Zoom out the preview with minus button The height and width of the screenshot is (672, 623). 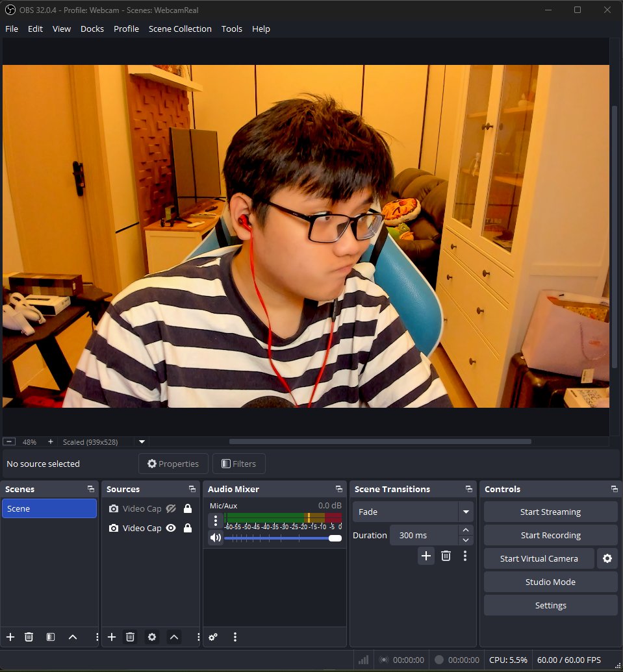9,442
